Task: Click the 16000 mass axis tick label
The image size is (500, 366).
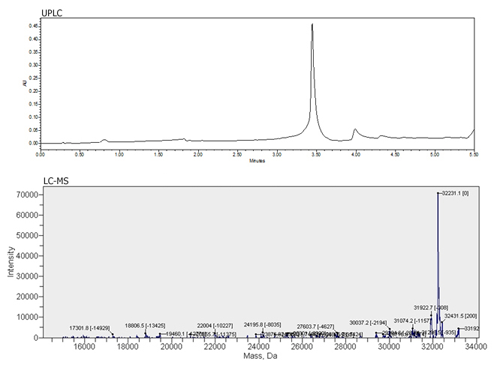Action: [x=84, y=346]
